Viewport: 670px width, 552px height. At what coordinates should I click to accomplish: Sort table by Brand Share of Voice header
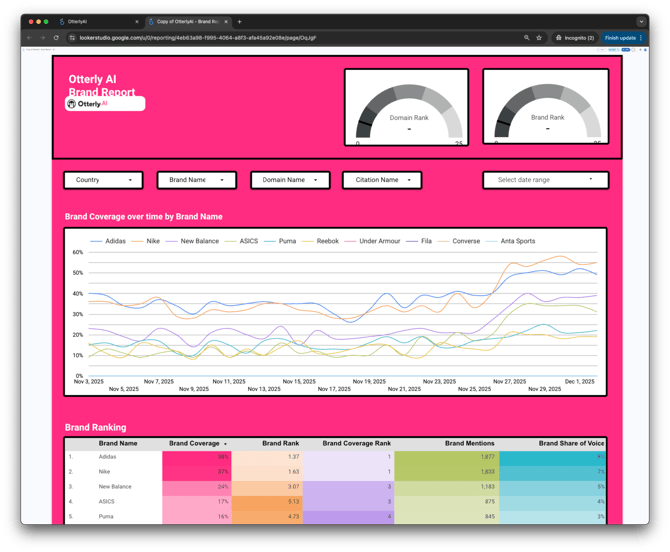(571, 443)
